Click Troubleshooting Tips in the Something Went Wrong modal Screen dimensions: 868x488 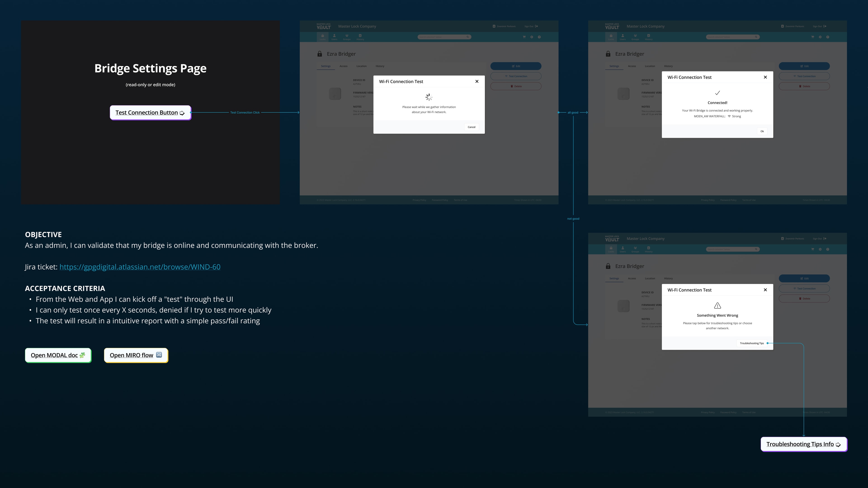point(752,343)
